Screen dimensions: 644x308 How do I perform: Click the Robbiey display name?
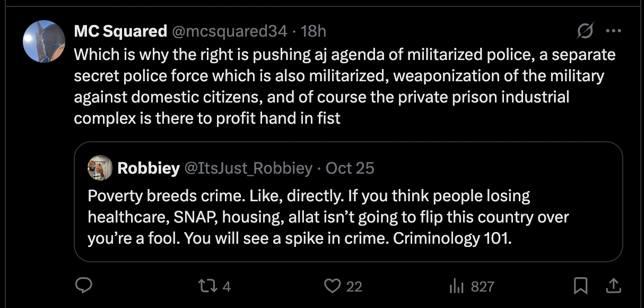coord(149,168)
